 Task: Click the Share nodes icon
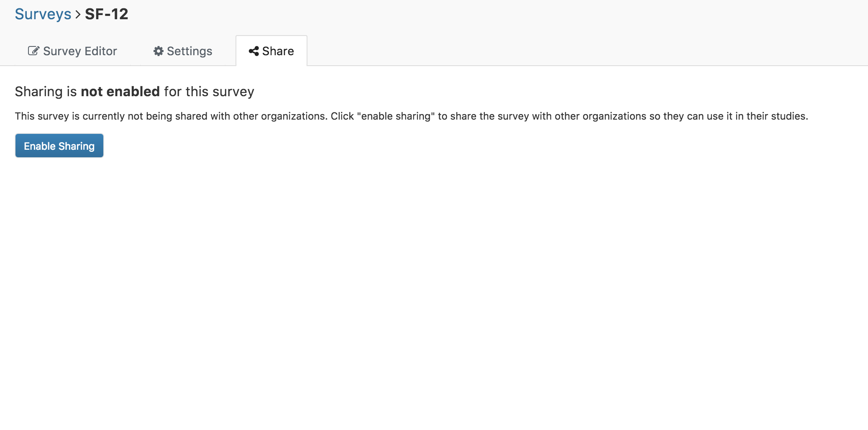pos(253,51)
